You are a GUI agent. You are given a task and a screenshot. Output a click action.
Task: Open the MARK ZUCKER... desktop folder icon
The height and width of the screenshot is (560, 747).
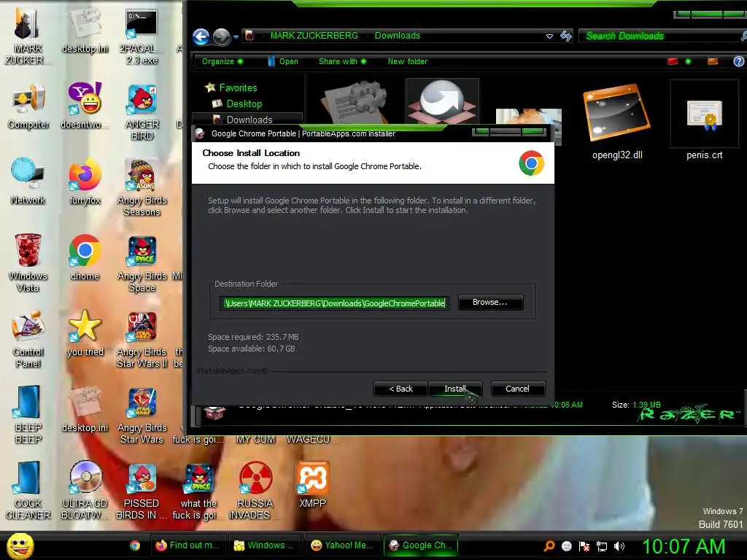point(27,36)
